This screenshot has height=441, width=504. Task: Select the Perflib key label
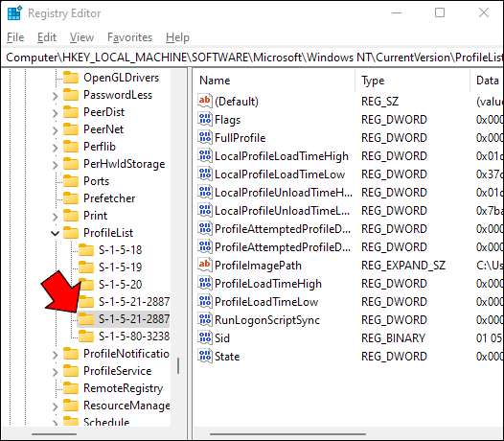click(x=100, y=147)
